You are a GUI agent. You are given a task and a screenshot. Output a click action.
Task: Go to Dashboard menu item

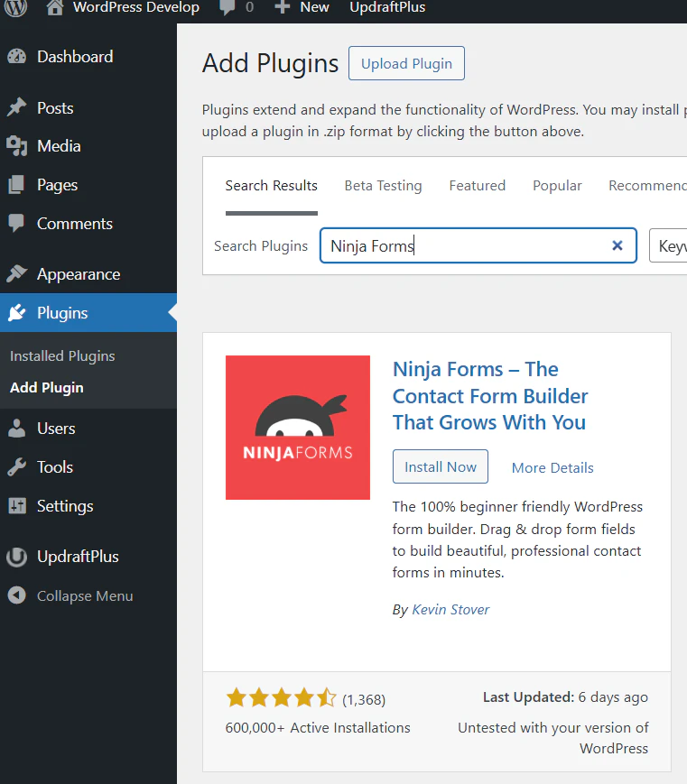click(75, 57)
